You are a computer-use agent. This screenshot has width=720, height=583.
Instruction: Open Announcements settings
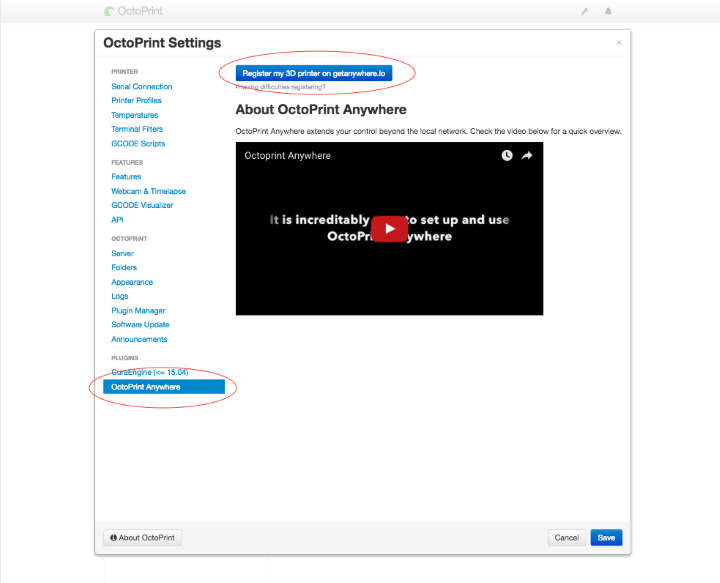point(139,339)
